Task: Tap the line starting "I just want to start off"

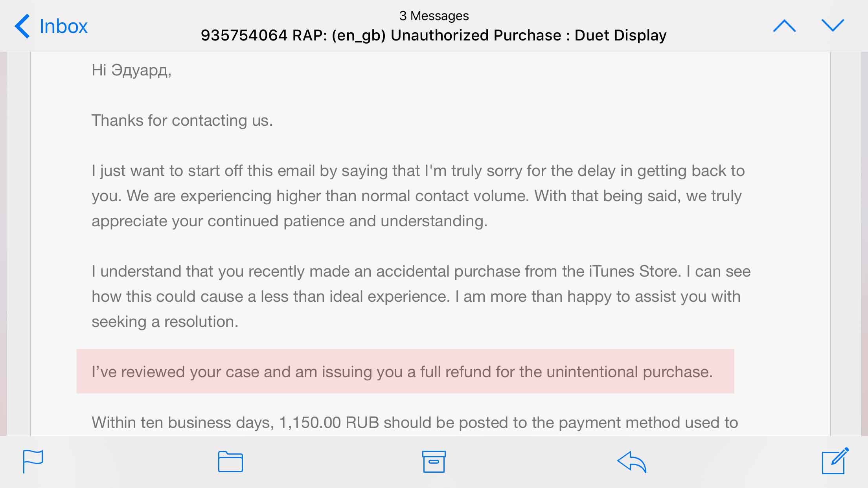Action: click(x=418, y=171)
